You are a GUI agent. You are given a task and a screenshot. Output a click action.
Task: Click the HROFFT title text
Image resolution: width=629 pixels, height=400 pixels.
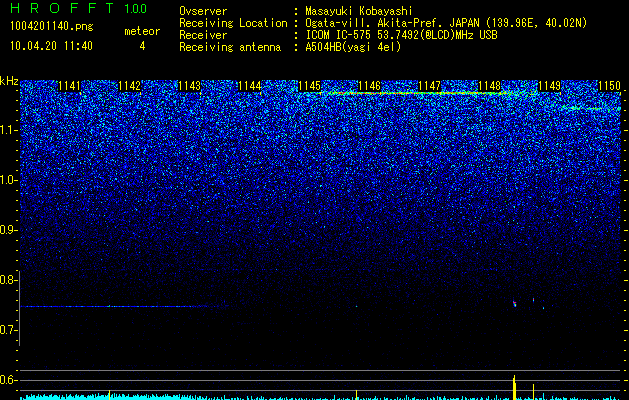pyautogui.click(x=63, y=8)
